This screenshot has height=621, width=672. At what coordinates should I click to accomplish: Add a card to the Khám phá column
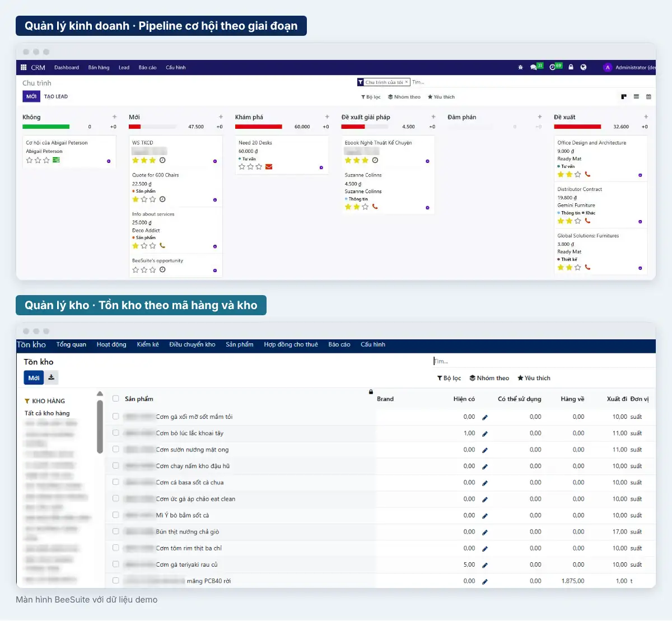pos(327,117)
